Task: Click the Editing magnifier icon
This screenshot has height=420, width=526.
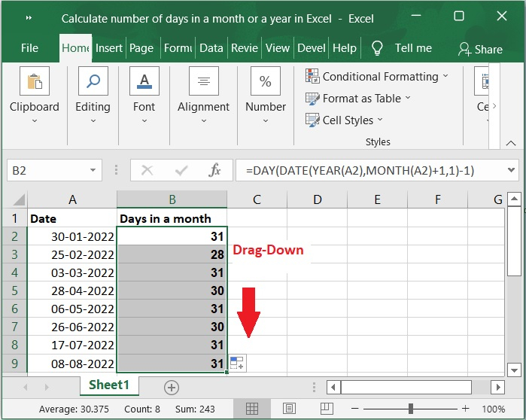Action: [93, 81]
